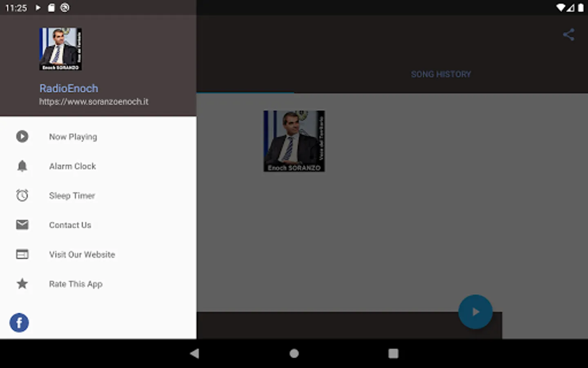Open Now Playing menu item

(x=98, y=137)
